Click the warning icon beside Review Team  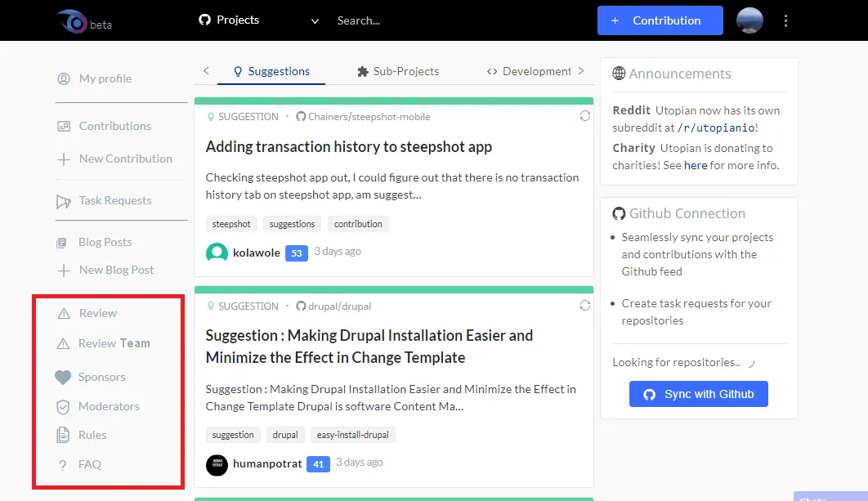coord(63,344)
